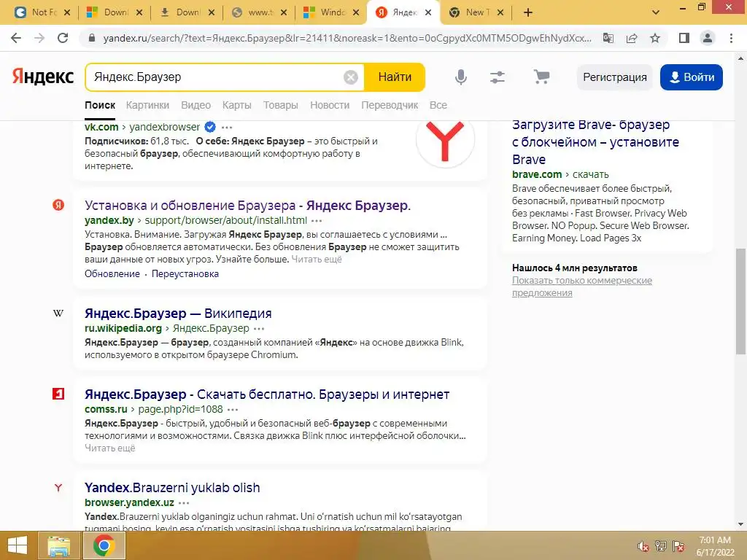Open File Explorer from the taskbar
This screenshot has width=747, height=560.
pos(58,545)
